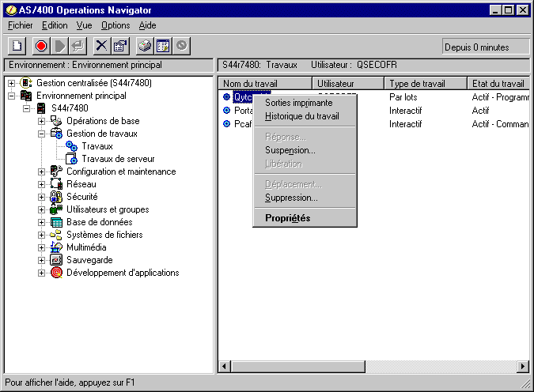Image resolution: width=534 pixels, height=392 pixels.
Task: Click the new document toolbar icon
Action: click(x=17, y=46)
